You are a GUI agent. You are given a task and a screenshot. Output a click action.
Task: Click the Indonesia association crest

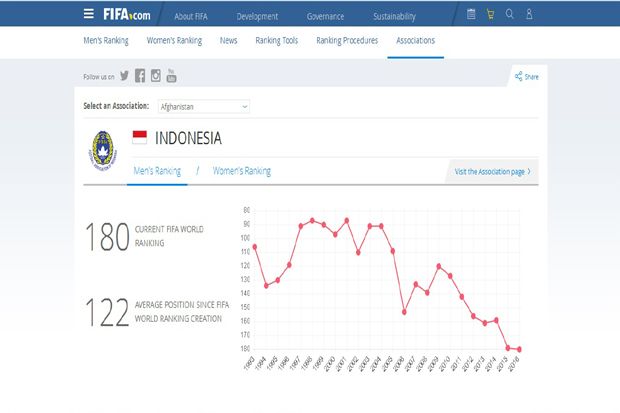[x=102, y=150]
